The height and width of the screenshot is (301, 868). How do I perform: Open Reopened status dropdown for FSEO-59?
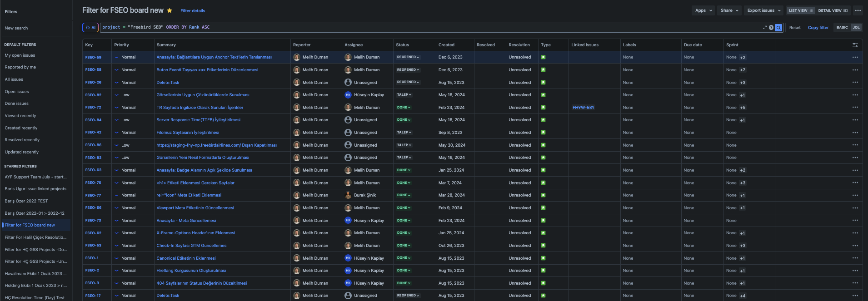408,57
